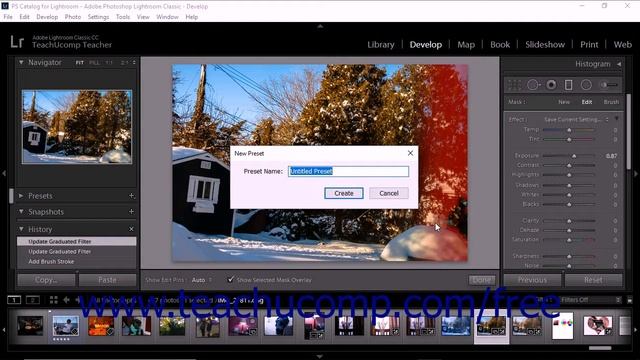
Task: Select the Red Eye Correction tool
Action: click(551, 85)
